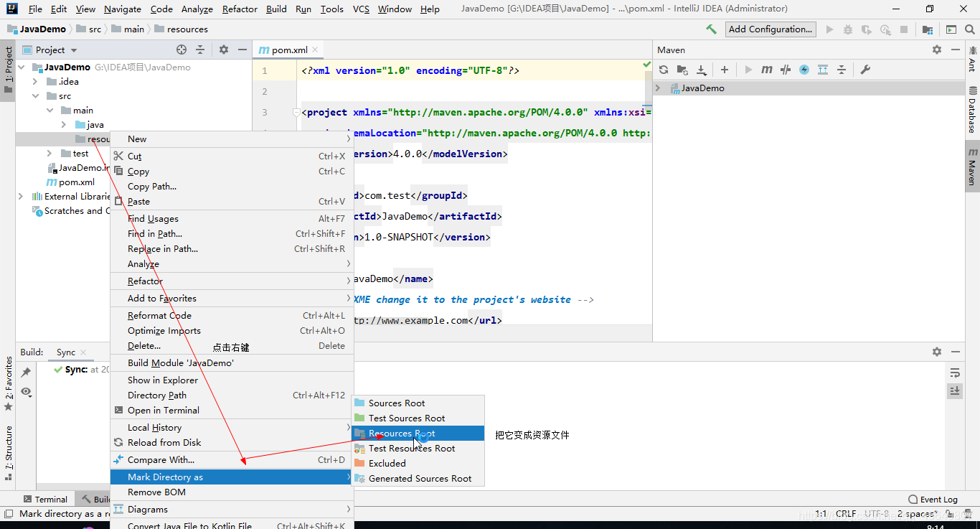Screen dimensions: 980x529
Task: Add Maven project plus icon
Action: [x=725, y=70]
